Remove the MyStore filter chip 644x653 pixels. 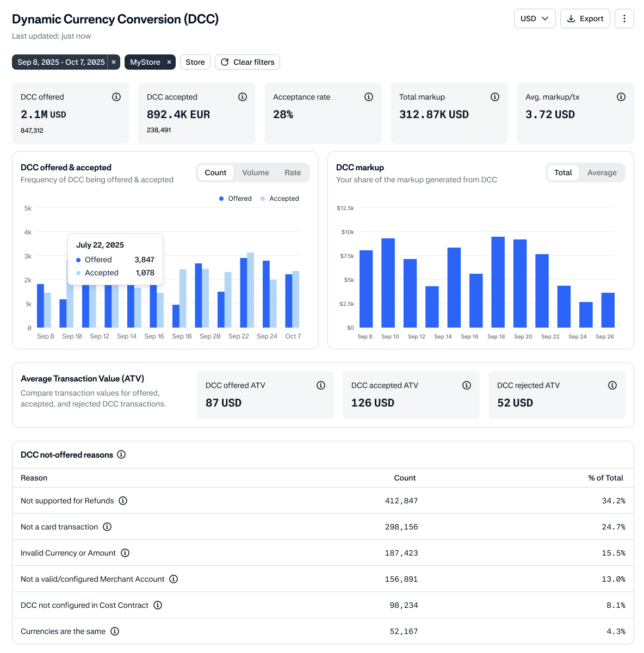pyautogui.click(x=169, y=62)
